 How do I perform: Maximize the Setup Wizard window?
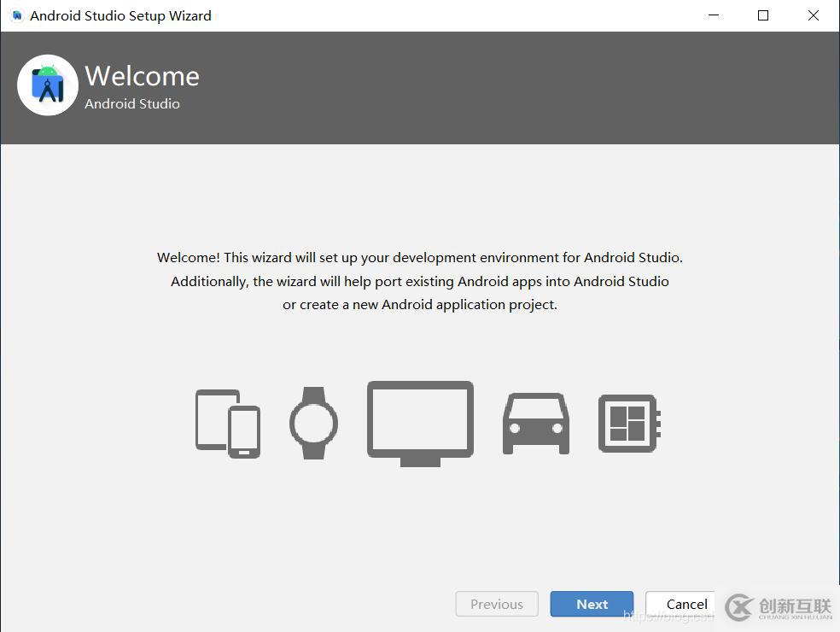(x=763, y=15)
